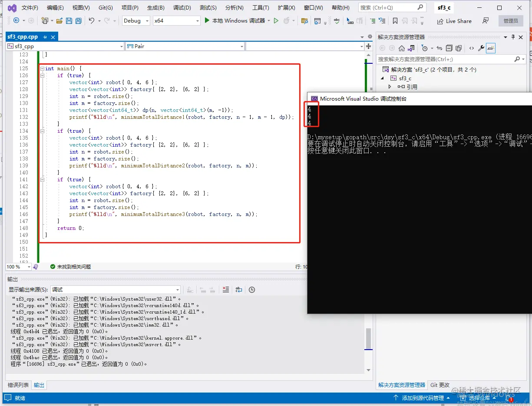Open the 视图(V) menu

click(x=81, y=8)
